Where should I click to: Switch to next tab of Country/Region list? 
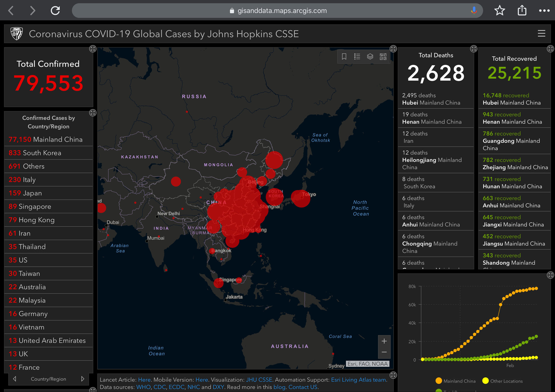(x=82, y=379)
